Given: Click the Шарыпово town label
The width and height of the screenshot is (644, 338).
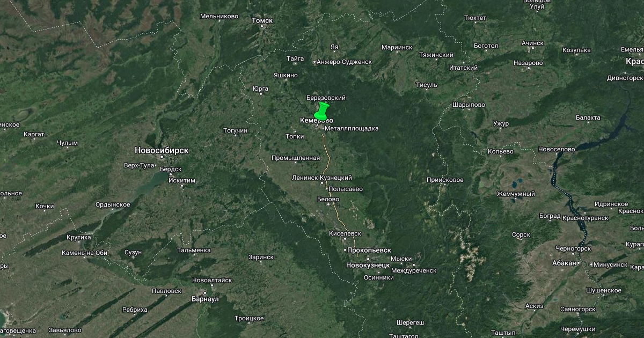Looking at the screenshot, I should coord(469,105).
